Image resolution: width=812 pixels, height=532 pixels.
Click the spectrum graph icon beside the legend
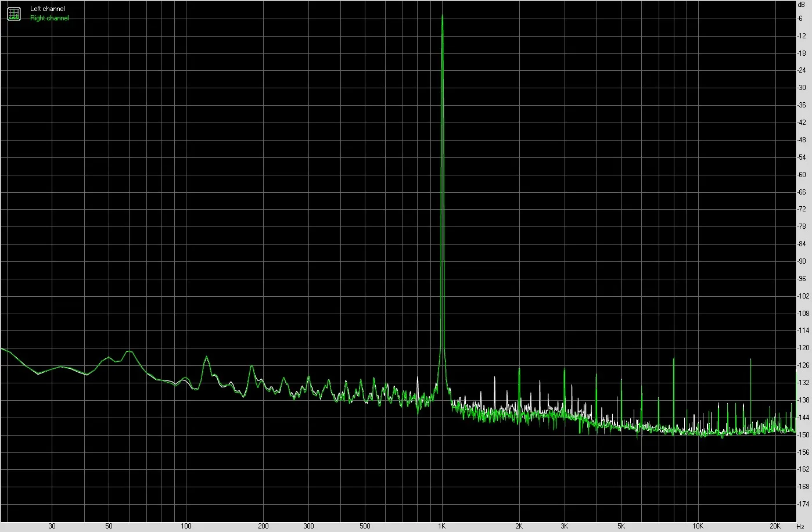(14, 13)
